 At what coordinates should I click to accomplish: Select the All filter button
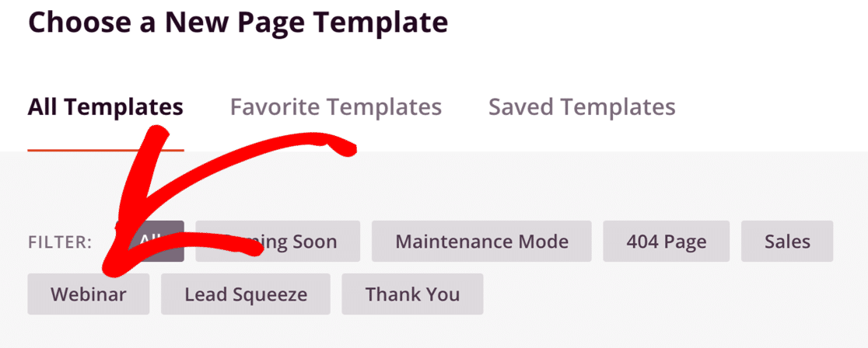pyautogui.click(x=149, y=242)
